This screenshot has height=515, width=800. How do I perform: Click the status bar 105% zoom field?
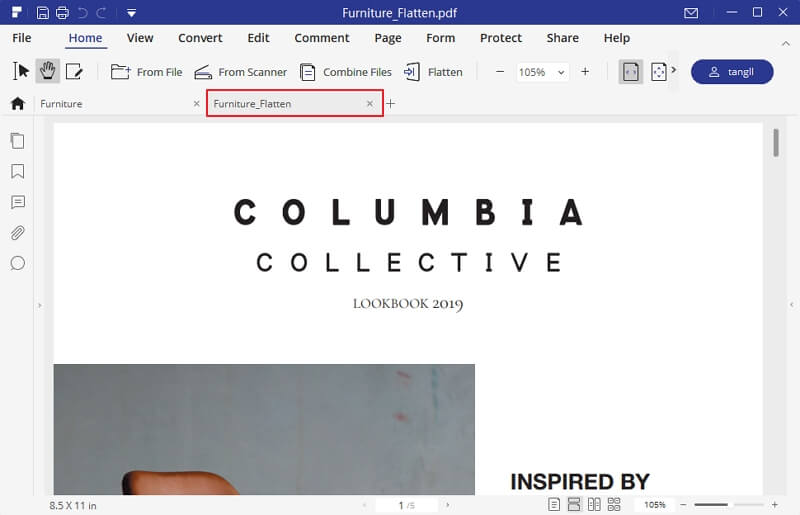(x=655, y=505)
